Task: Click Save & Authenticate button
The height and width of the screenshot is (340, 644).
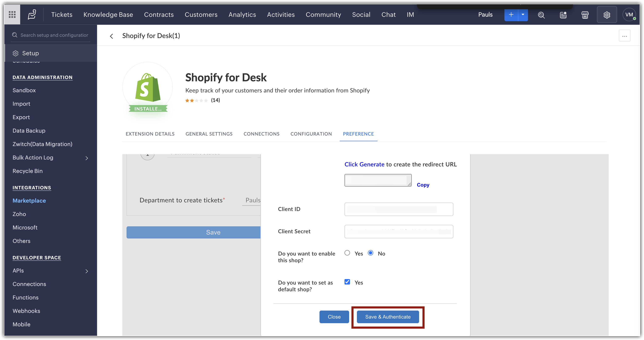Action: (x=388, y=317)
